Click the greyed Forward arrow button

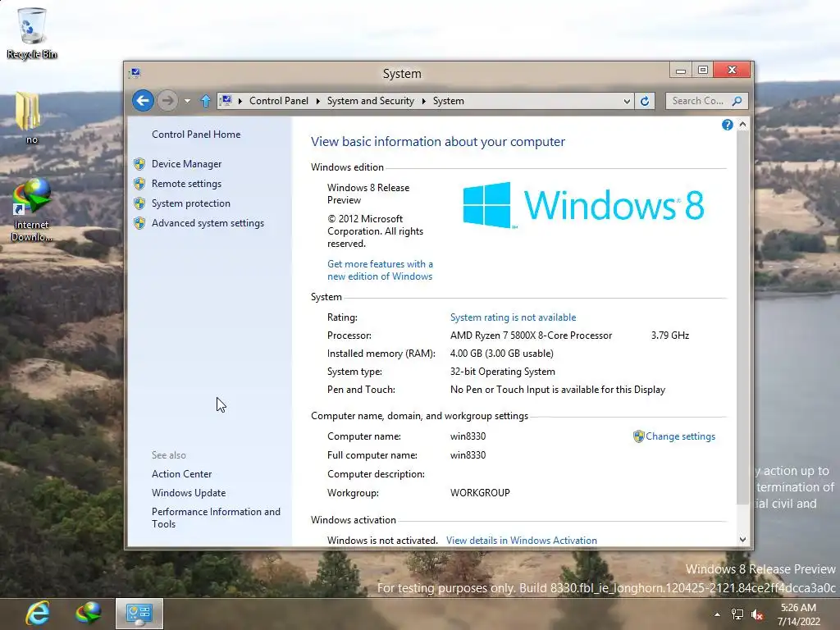click(x=167, y=100)
